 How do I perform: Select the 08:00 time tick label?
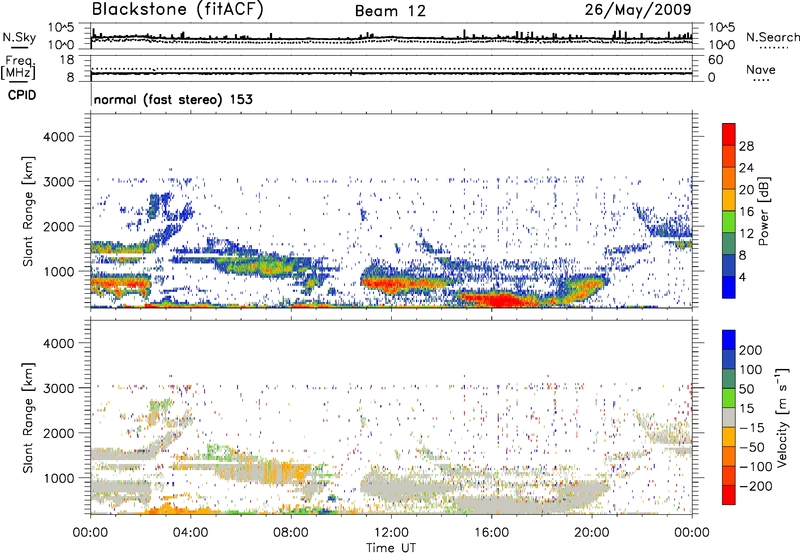[291, 533]
